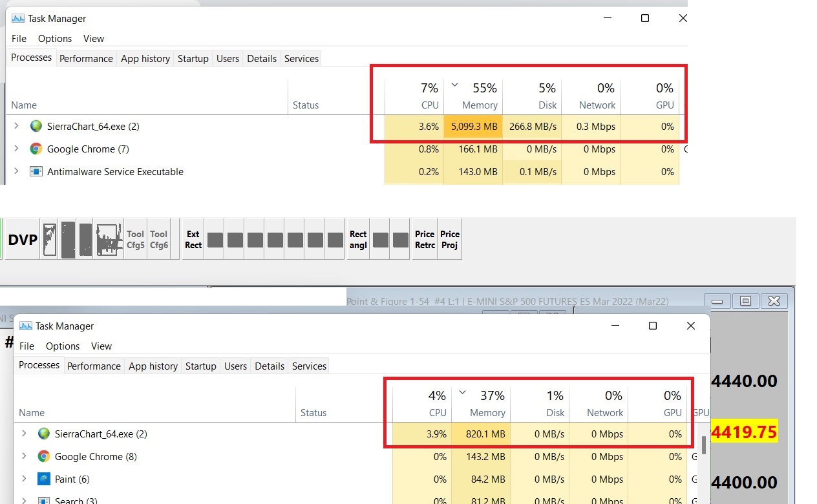Click gray square button immediately left of Price Retrc
The image size is (817, 504).
401,240
